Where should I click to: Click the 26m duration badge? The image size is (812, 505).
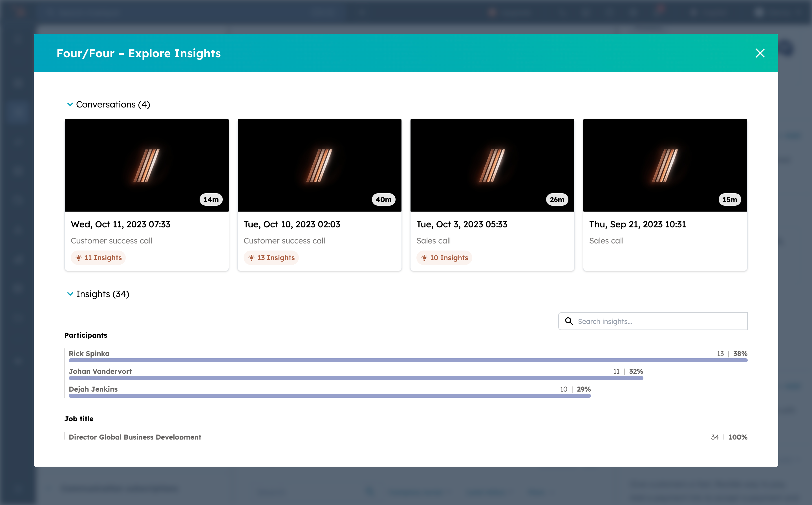pos(557,199)
